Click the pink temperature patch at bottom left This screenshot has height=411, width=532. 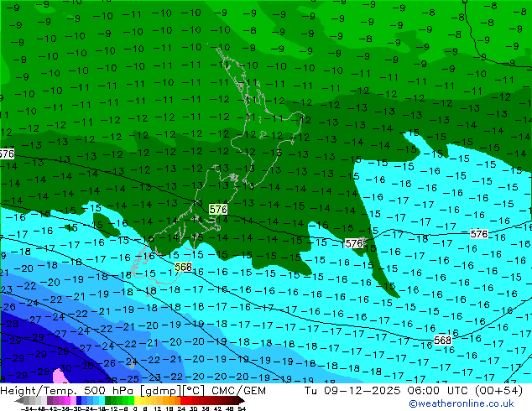(x=60, y=376)
